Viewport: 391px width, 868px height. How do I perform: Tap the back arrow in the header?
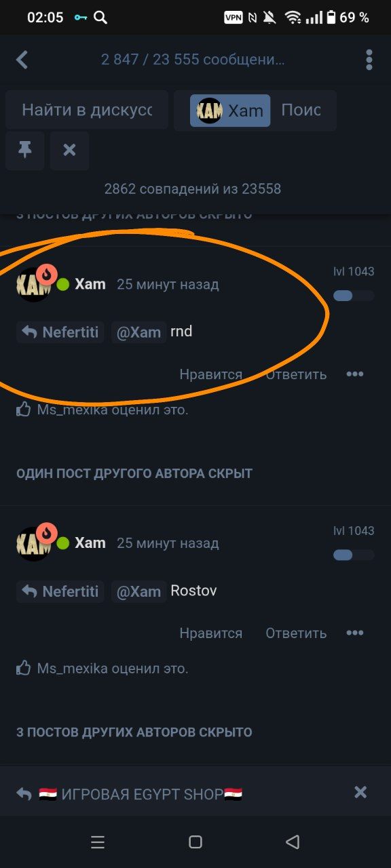click(x=22, y=60)
